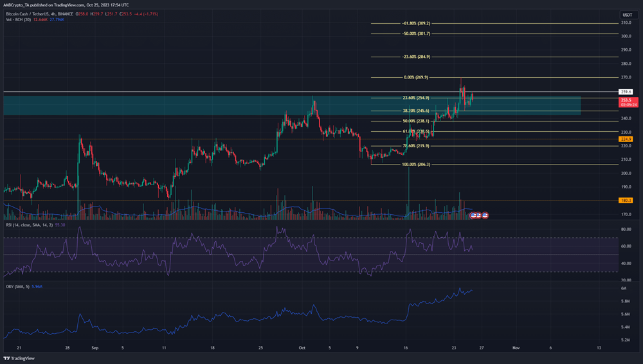Click the orange 224.9 price level label

626,139
